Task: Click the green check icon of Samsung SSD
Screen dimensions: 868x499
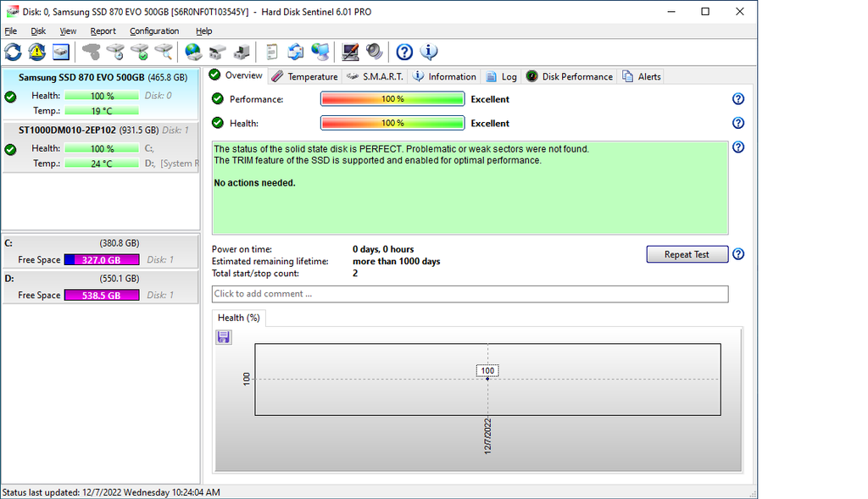Action: coord(10,97)
